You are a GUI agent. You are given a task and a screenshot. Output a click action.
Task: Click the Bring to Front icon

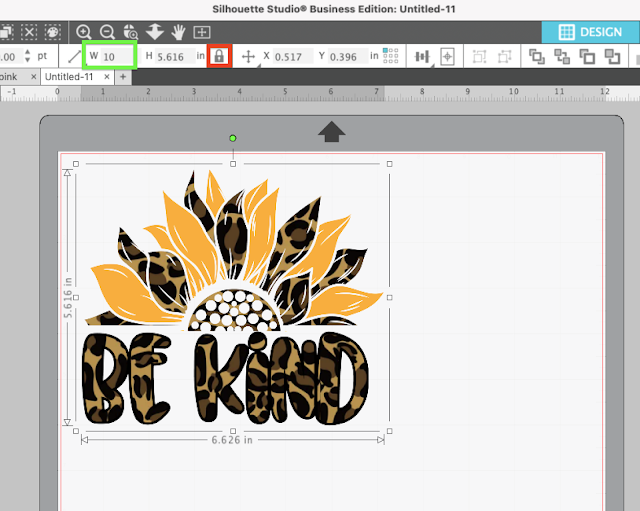(x=537, y=56)
